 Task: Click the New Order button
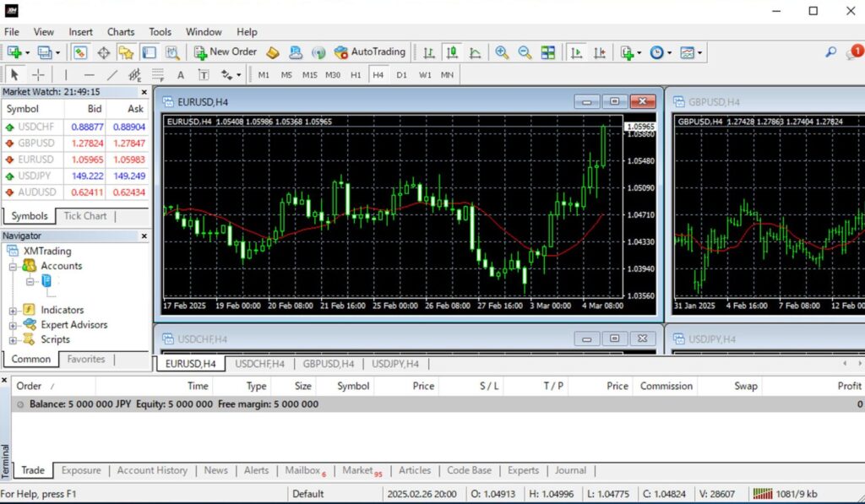pyautogui.click(x=225, y=51)
